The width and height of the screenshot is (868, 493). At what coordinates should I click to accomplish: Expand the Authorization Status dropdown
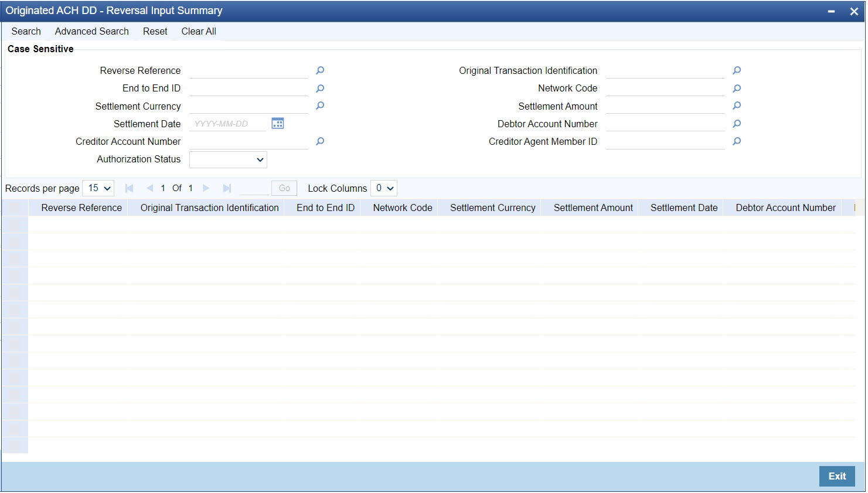tap(228, 159)
